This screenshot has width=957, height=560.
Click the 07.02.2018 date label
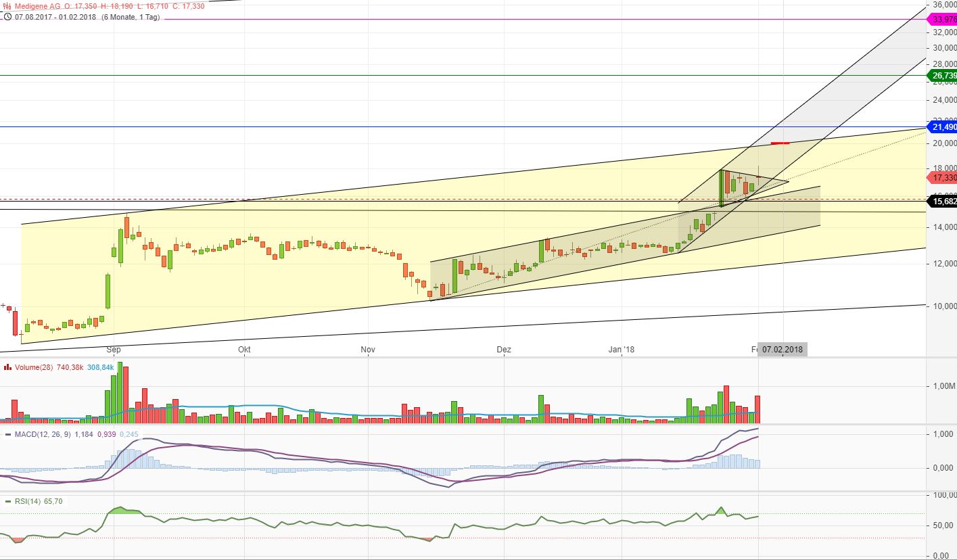click(x=782, y=349)
